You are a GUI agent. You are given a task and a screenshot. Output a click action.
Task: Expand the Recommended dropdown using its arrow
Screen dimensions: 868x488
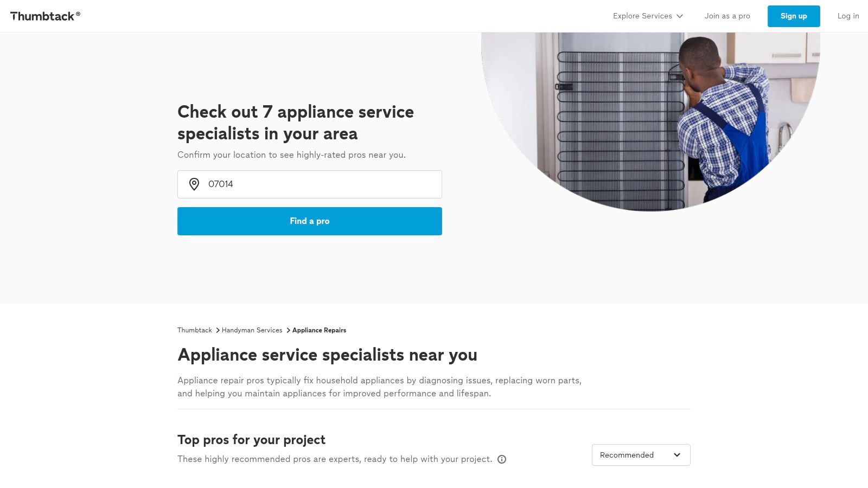[x=677, y=455]
